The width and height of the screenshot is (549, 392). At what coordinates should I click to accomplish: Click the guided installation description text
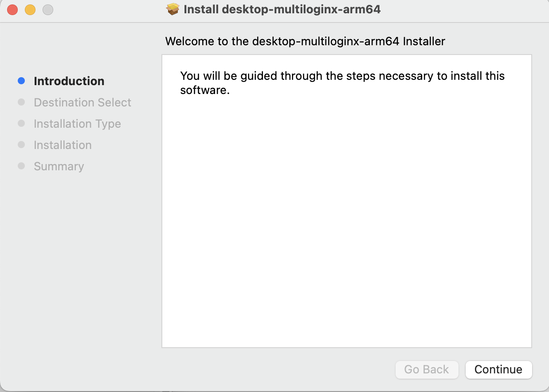tap(341, 82)
